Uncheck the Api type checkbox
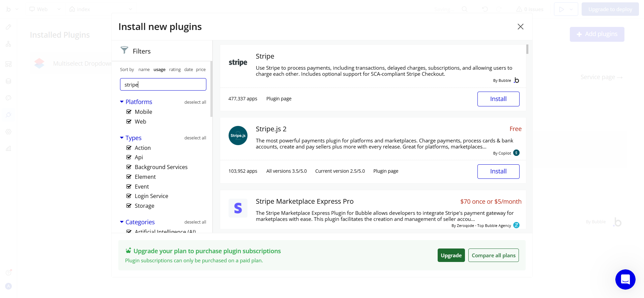 [129, 157]
